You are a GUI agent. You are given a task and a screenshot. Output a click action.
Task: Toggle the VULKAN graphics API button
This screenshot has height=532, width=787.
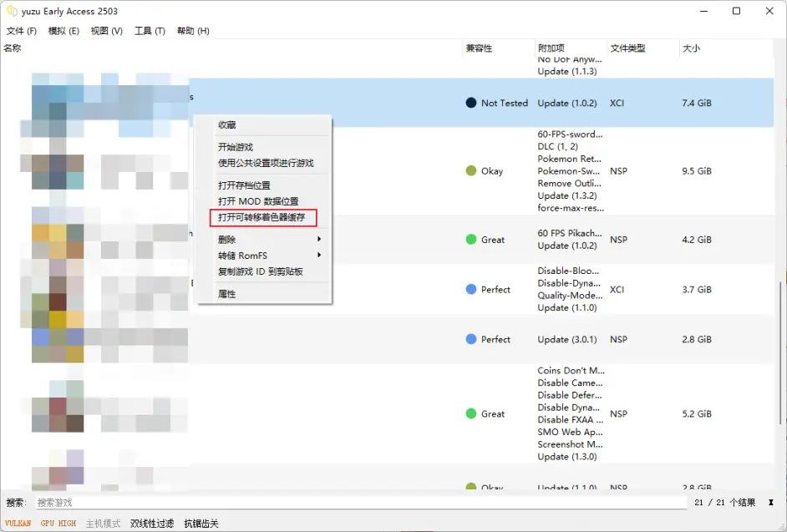click(x=18, y=524)
